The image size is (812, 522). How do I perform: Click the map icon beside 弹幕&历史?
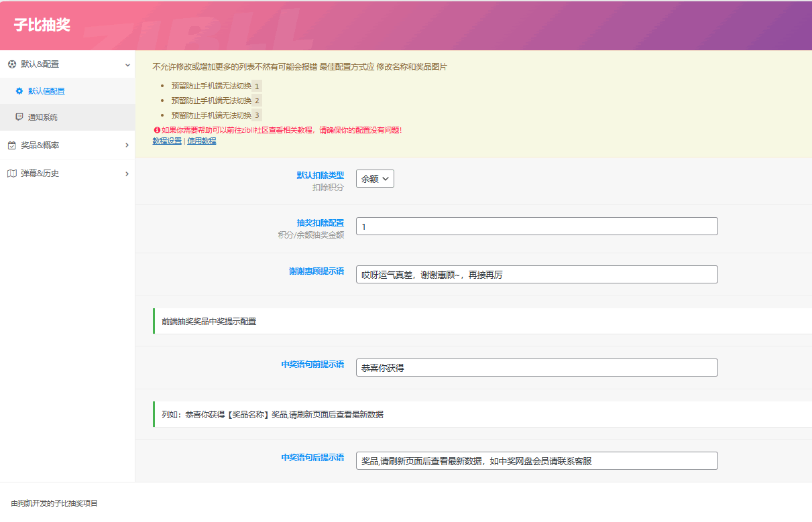tap(12, 174)
